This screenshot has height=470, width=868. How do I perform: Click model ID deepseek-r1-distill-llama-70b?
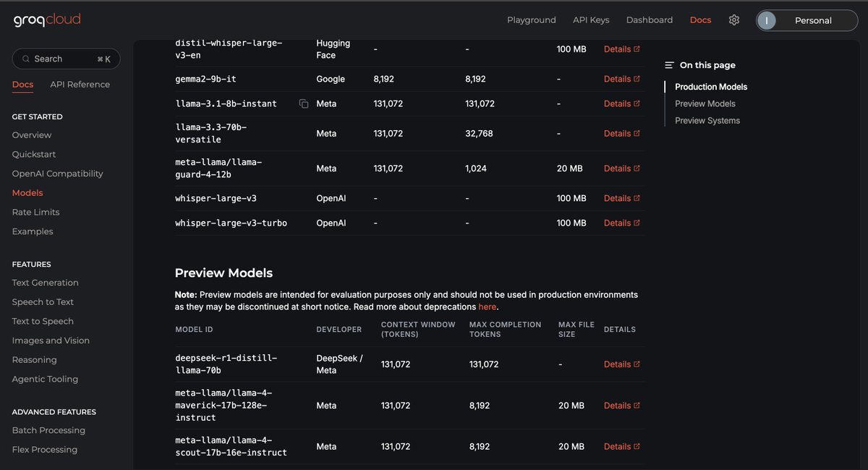tap(226, 364)
